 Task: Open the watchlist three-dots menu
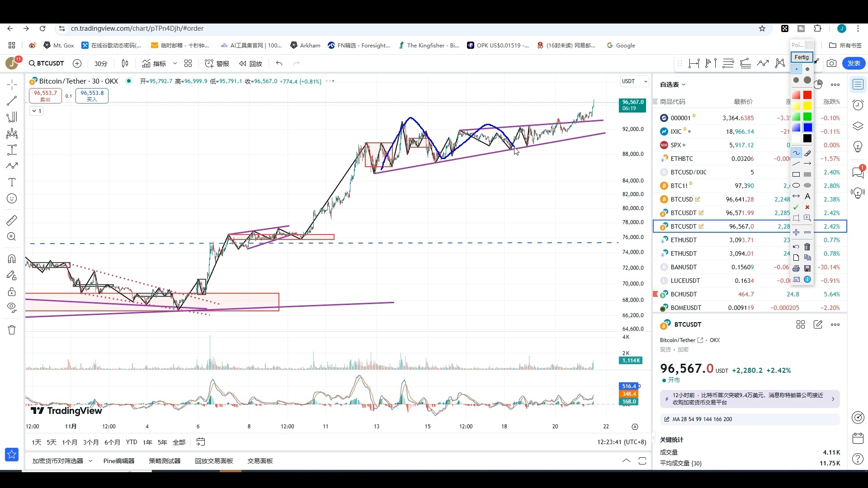pyautogui.click(x=835, y=84)
